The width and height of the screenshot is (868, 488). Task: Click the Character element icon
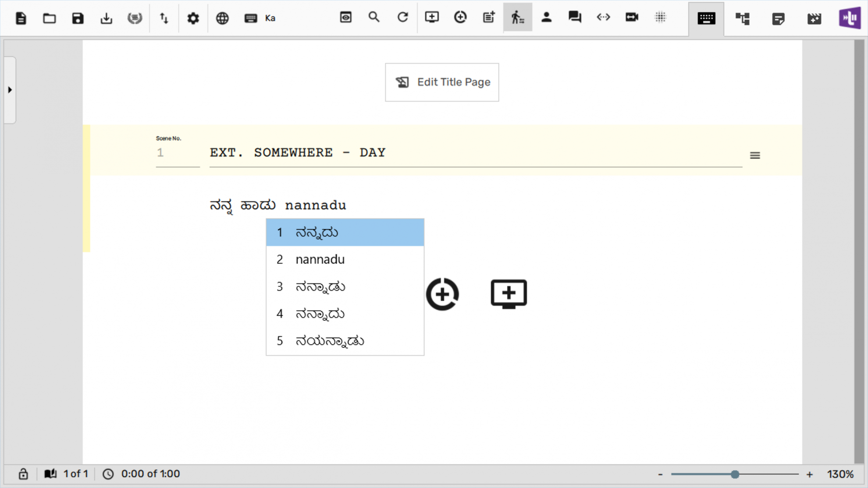click(x=547, y=18)
